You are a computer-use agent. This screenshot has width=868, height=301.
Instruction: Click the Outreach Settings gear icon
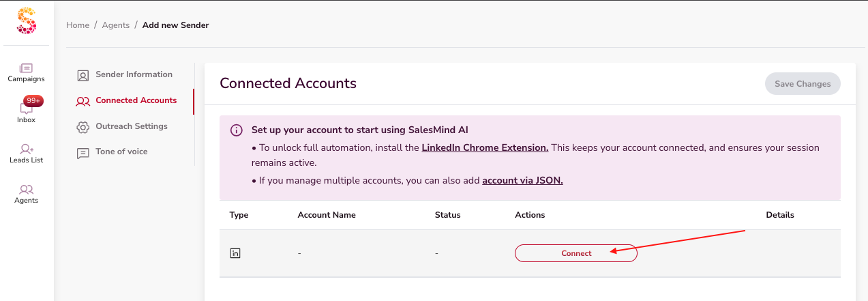pos(83,127)
